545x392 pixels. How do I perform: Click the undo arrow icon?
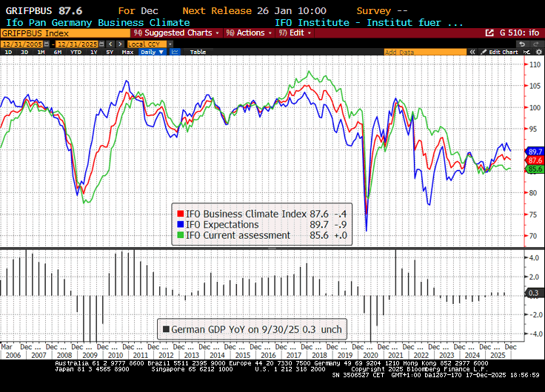(522, 44)
